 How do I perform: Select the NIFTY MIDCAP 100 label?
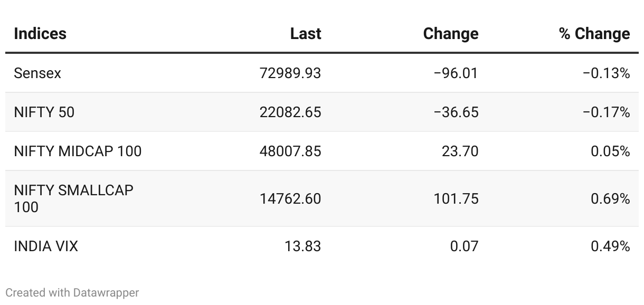click(x=78, y=151)
